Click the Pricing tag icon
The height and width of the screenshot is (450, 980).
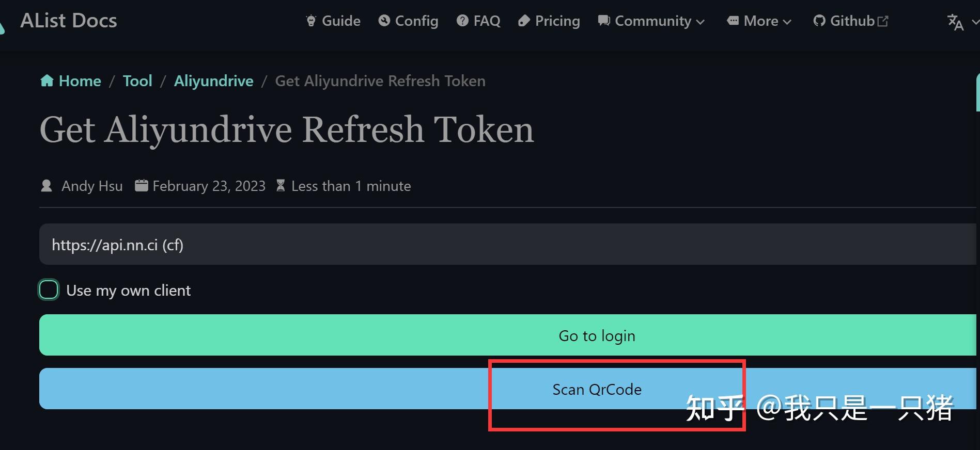524,21
